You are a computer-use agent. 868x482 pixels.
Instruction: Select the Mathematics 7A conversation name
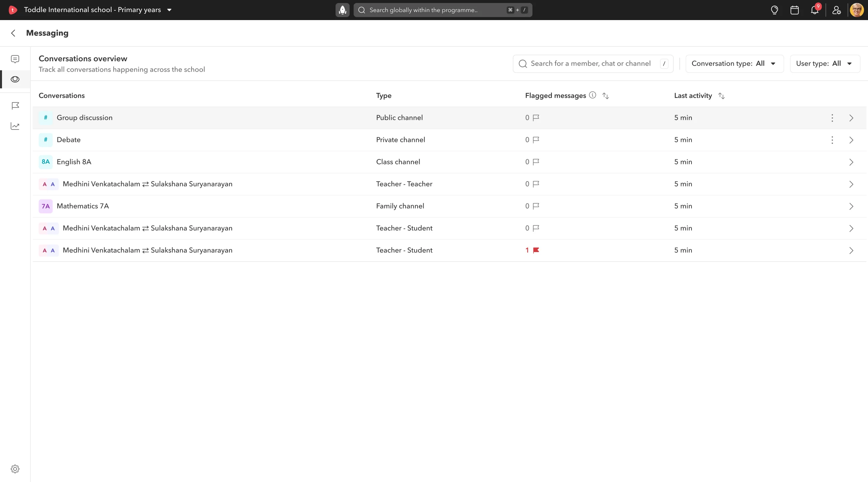point(83,206)
